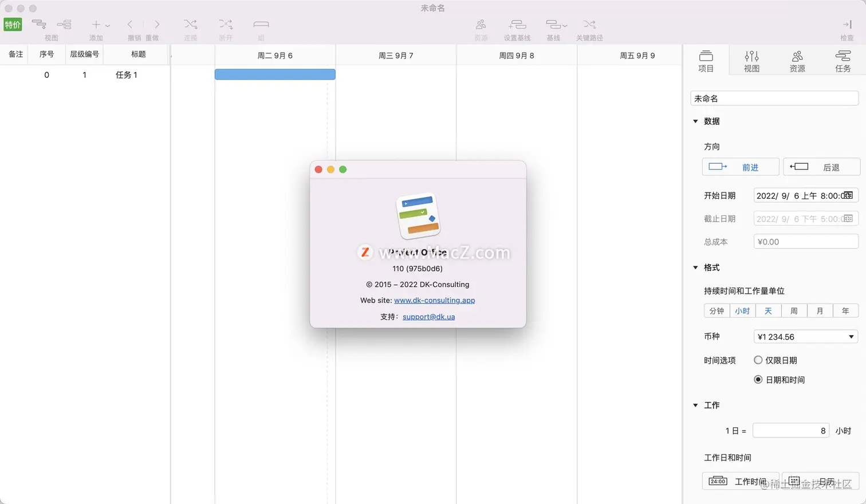Screen dimensions: 866x504
Task: Toggle the 检查 inspector panel icon
Action: [x=847, y=24]
